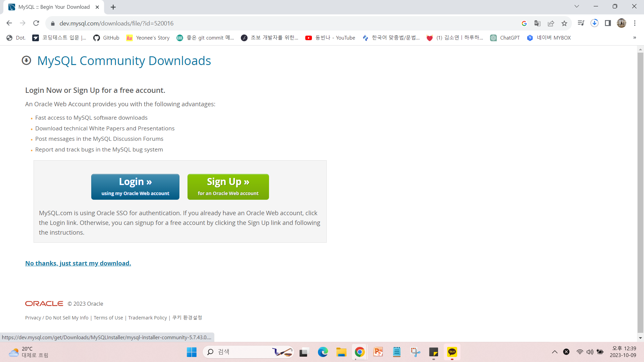Click the page scrollbar up arrow
This screenshot has height=362, width=644.
[640, 49]
